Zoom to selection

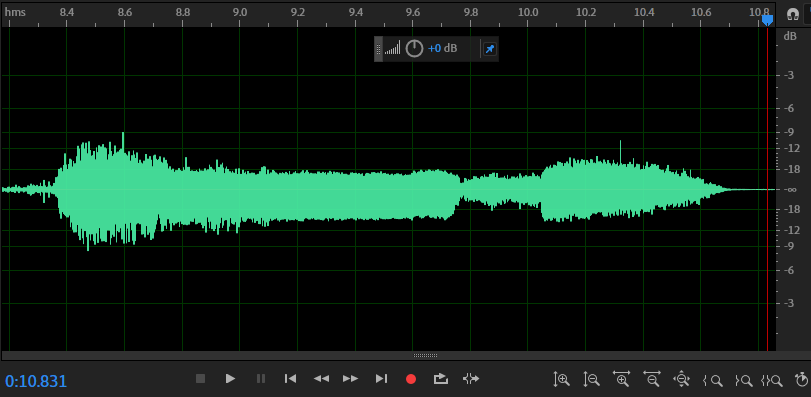[772, 381]
